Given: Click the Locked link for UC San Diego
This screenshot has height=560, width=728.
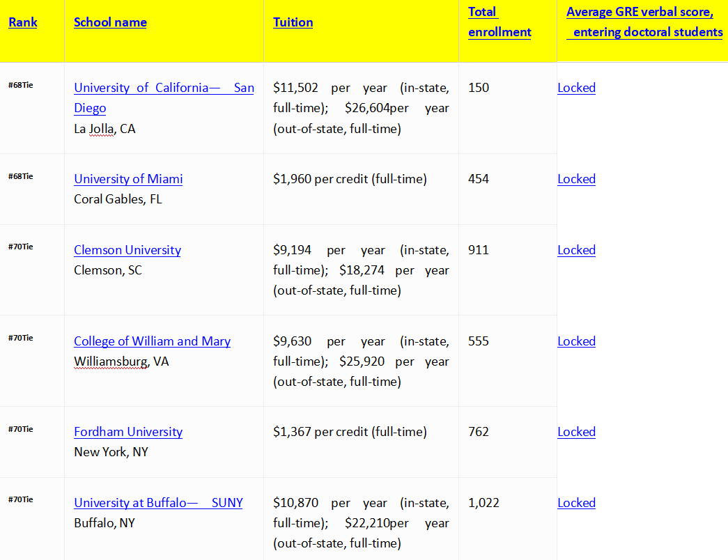Looking at the screenshot, I should click(x=576, y=88).
